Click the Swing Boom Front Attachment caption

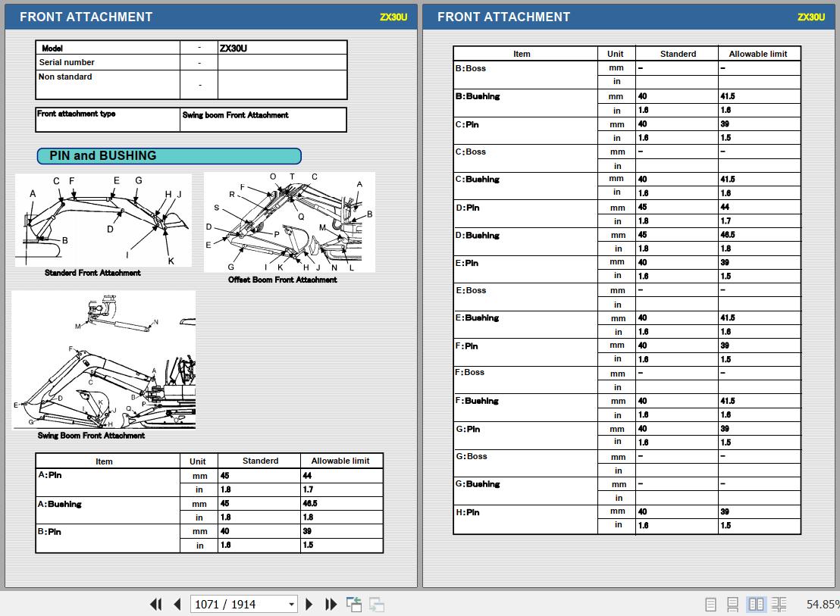(91, 436)
